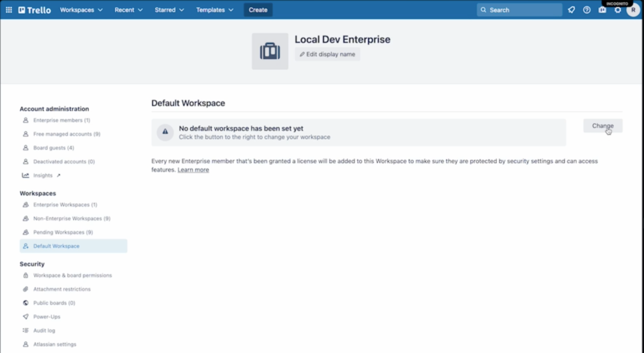644x353 pixels.
Task: Click the warning triangle icon in banner
Action: click(x=165, y=132)
